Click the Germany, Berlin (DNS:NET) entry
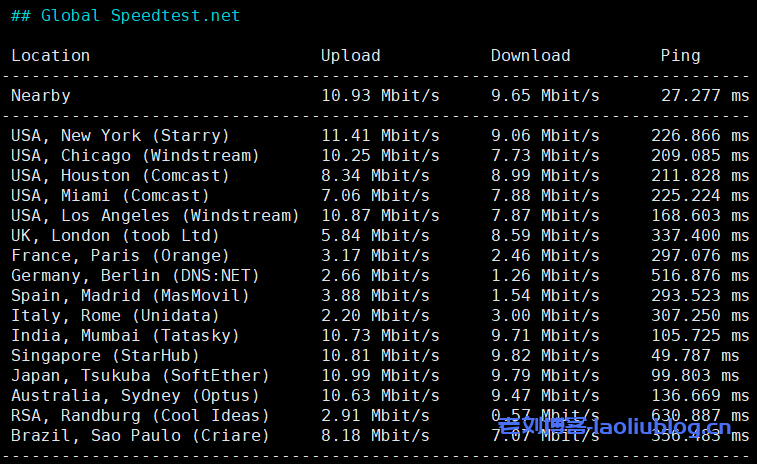This screenshot has width=757, height=464. [x=135, y=275]
